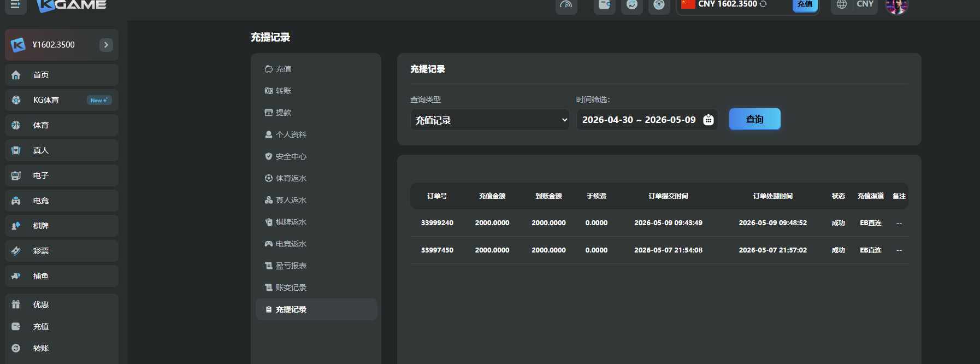The image size is (980, 364).
Task: Click the 充提记录 clipboard icon
Action: pyautogui.click(x=269, y=309)
